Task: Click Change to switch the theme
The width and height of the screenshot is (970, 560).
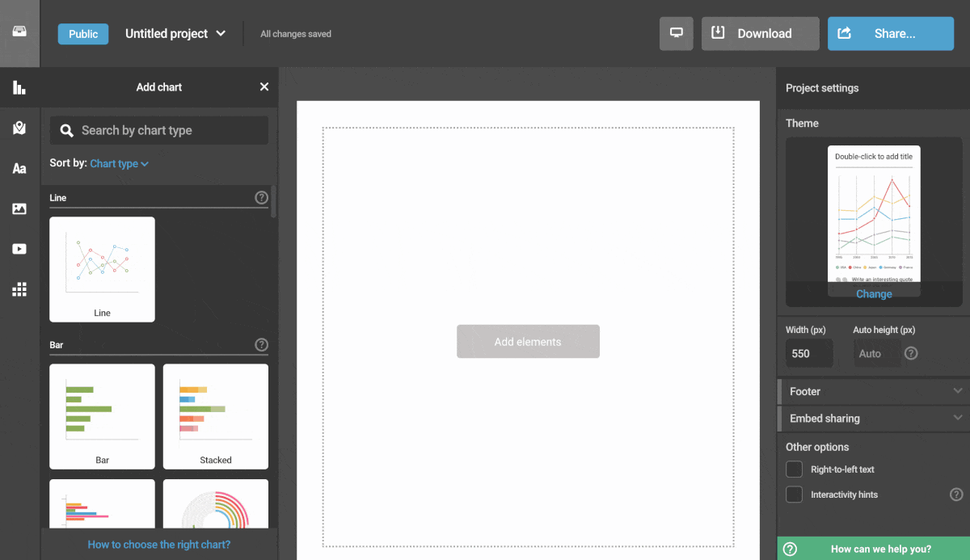Action: (x=874, y=294)
